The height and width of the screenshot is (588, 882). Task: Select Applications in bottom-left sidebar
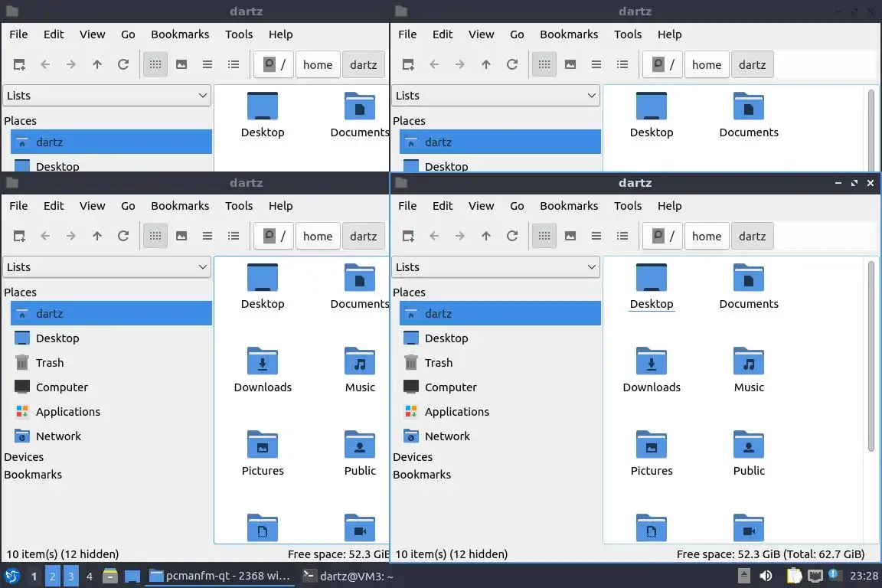[x=111, y=411]
